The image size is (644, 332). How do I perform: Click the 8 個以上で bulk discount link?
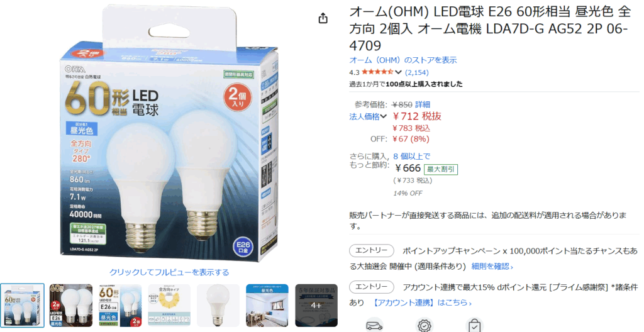(411, 156)
